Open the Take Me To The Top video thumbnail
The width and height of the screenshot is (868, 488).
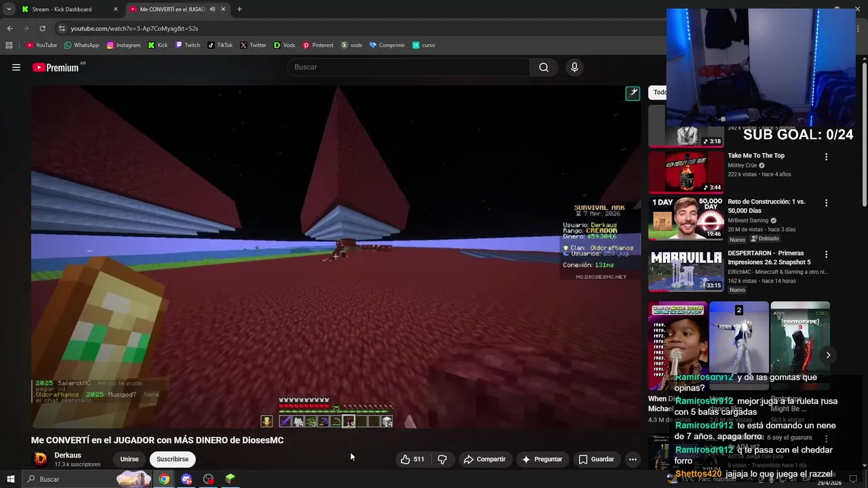(x=686, y=172)
